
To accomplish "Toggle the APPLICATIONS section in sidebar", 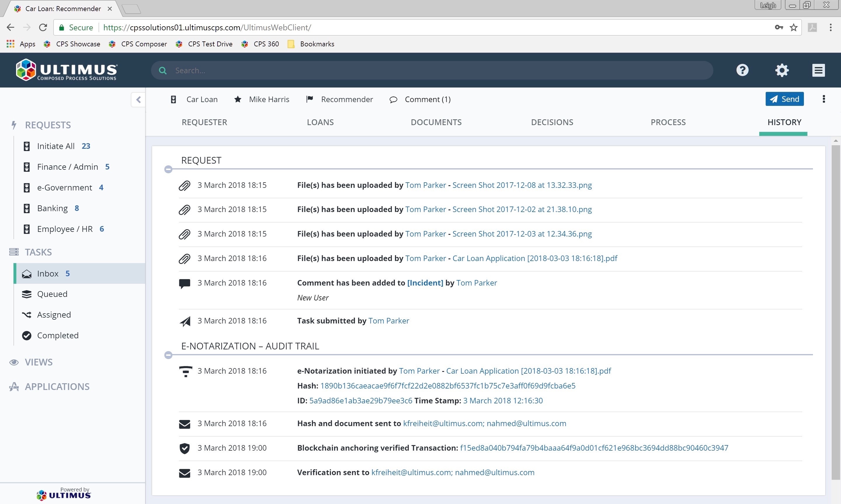I will (x=57, y=386).
